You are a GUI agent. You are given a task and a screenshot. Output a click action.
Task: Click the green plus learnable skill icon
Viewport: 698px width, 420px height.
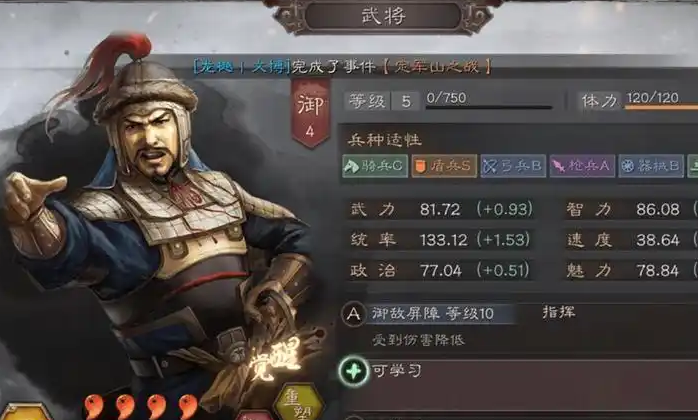(x=353, y=371)
